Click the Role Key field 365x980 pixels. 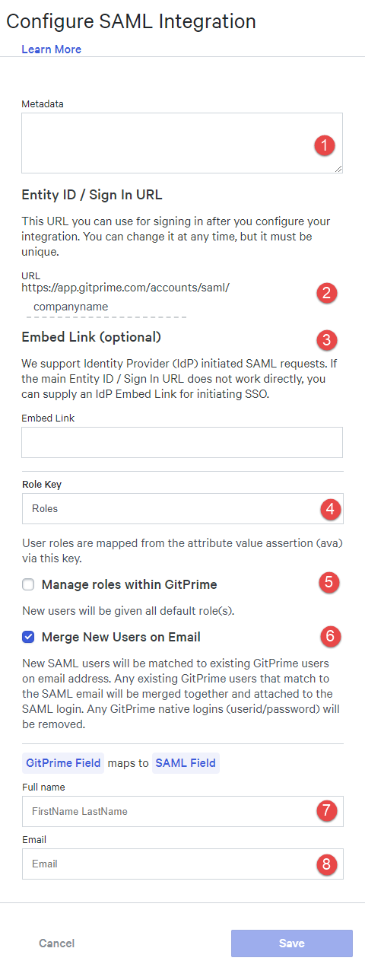[x=182, y=508]
